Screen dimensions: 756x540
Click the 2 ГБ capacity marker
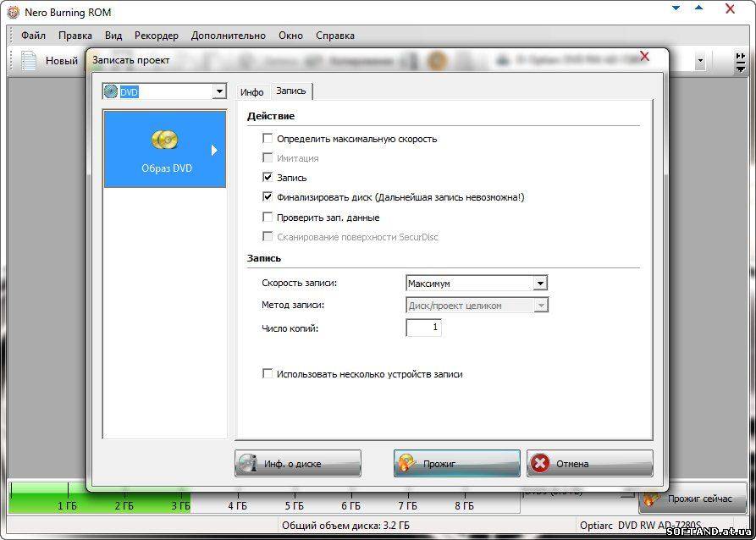124,506
